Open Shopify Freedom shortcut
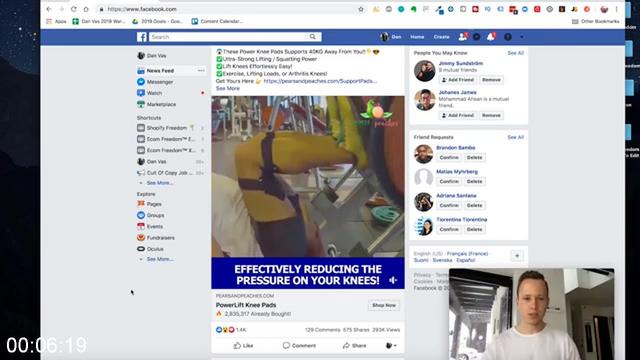 pyautogui.click(x=167, y=128)
